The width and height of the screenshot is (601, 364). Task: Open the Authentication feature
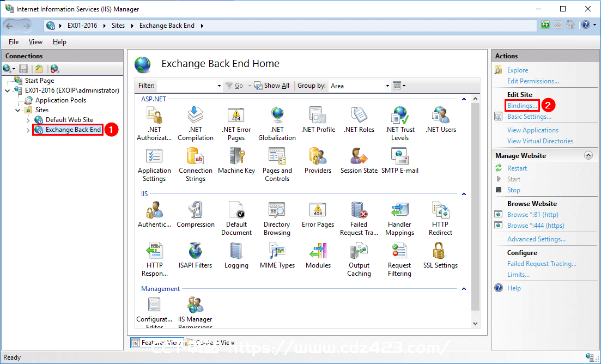(154, 215)
